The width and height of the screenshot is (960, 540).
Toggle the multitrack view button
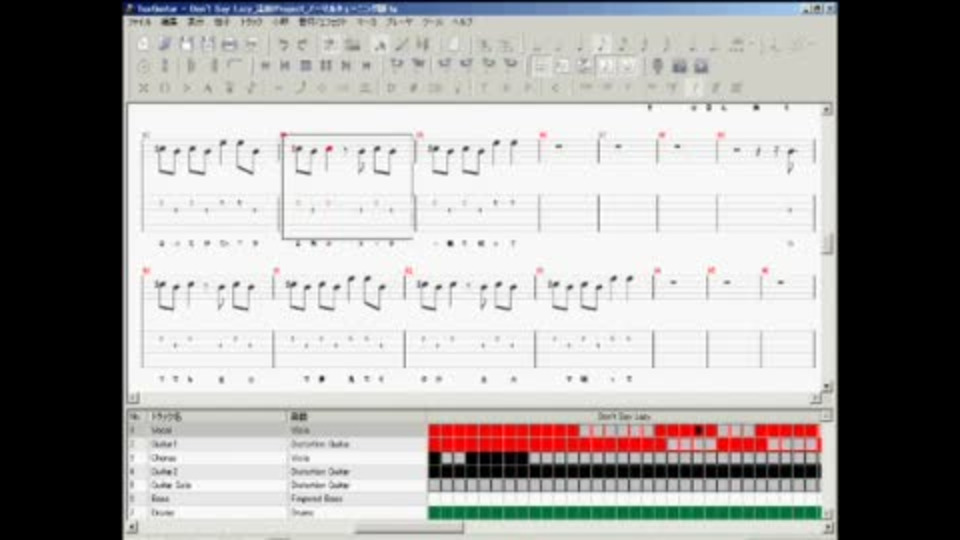pyautogui.click(x=583, y=66)
